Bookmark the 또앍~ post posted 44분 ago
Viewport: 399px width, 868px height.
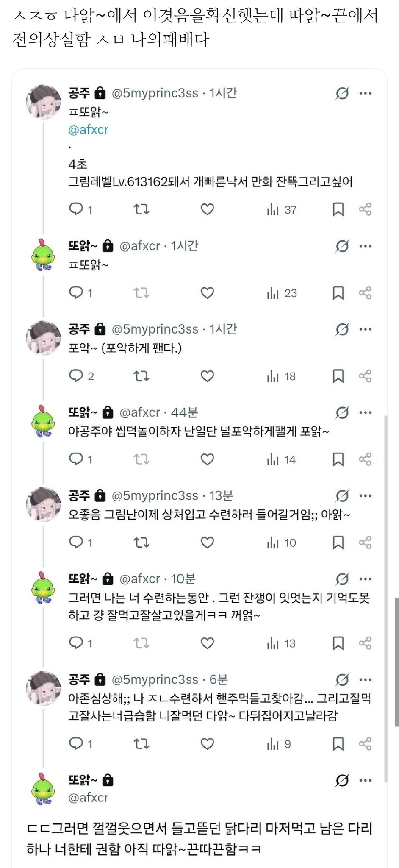[338, 459]
